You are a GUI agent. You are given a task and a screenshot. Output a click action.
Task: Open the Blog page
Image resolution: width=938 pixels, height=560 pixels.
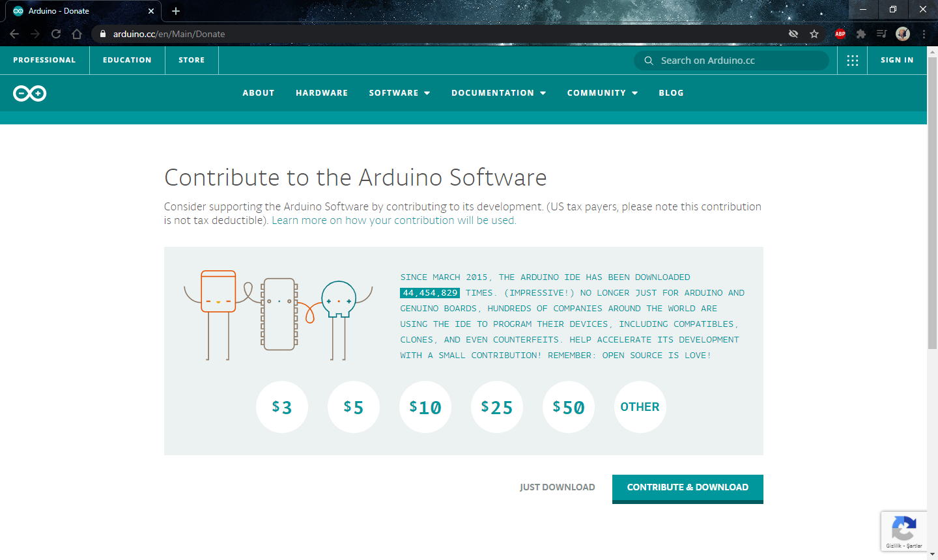point(672,93)
